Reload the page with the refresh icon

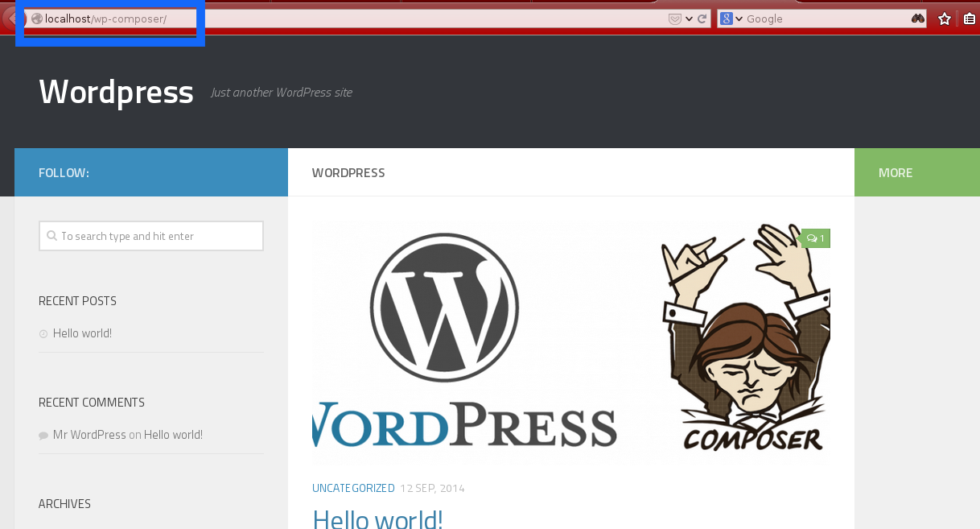point(702,19)
